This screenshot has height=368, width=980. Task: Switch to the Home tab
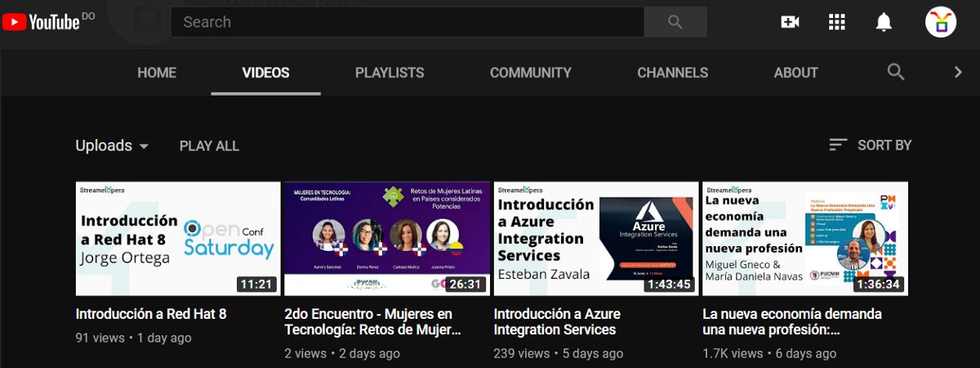(x=157, y=73)
